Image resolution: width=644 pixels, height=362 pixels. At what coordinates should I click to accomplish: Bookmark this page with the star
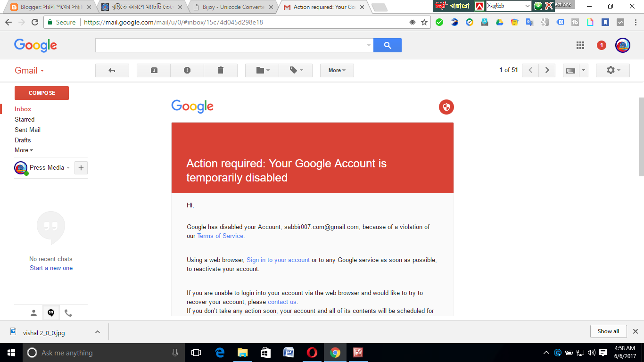424,22
